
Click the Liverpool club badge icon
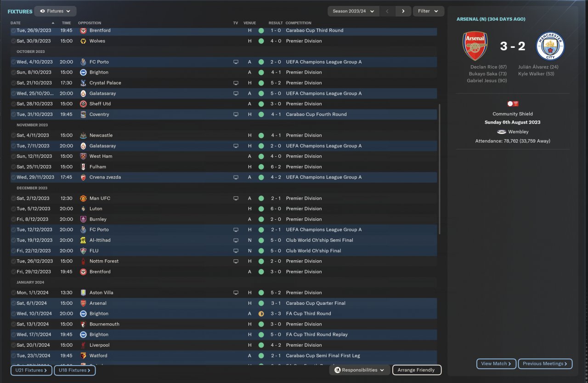click(83, 345)
